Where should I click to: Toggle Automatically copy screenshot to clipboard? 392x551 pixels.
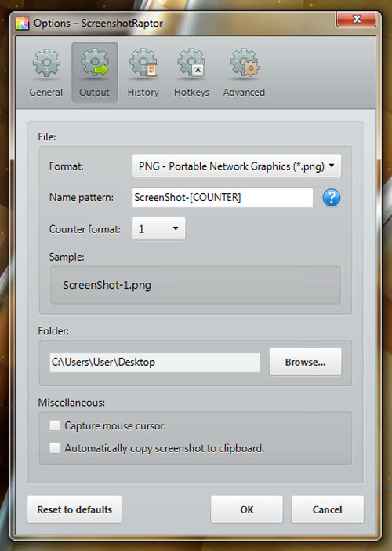click(55, 448)
